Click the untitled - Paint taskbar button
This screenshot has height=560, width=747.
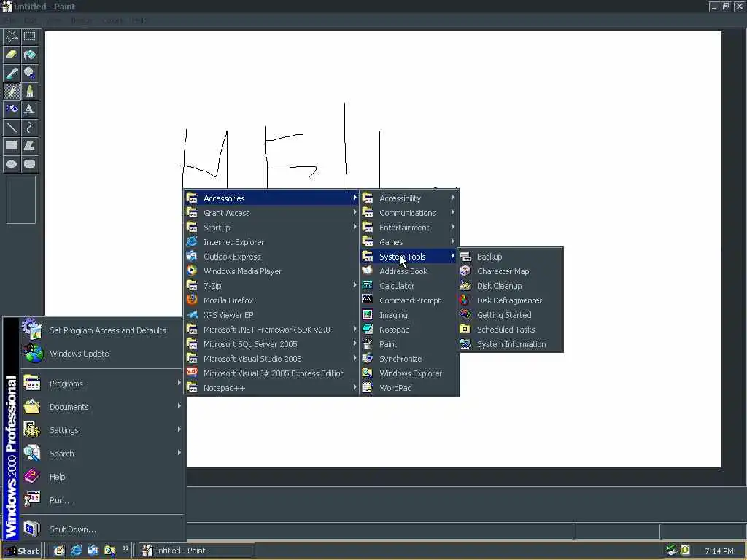(196, 551)
